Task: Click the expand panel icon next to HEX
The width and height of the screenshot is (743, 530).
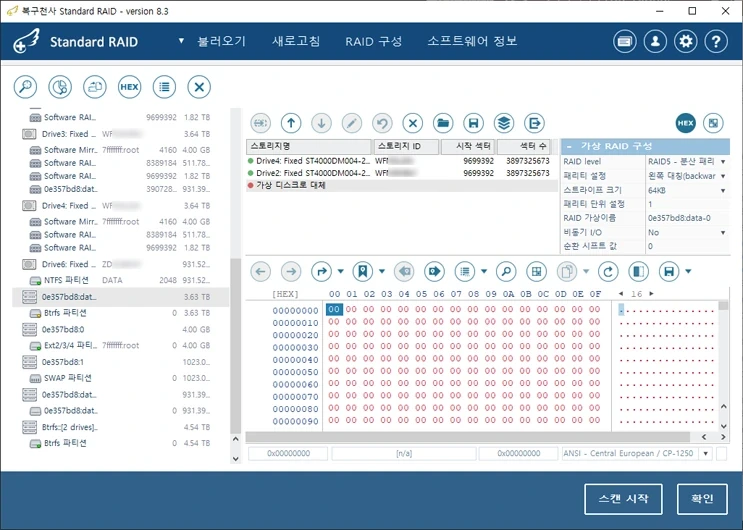Action: coord(713,123)
